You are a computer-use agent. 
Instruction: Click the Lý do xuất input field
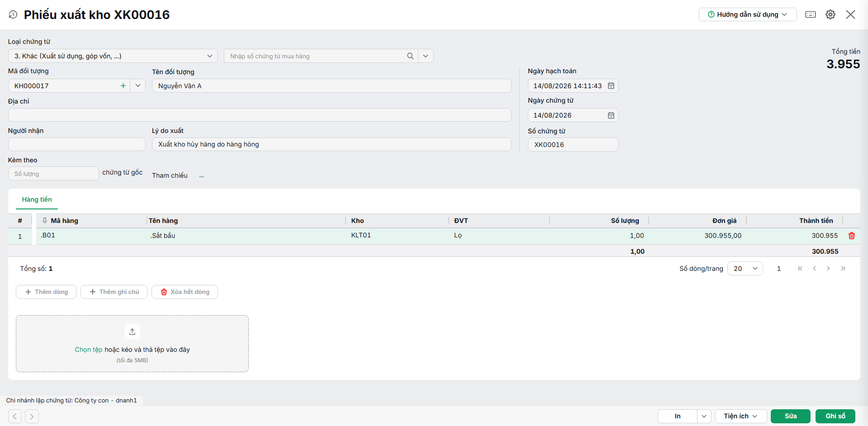(332, 144)
